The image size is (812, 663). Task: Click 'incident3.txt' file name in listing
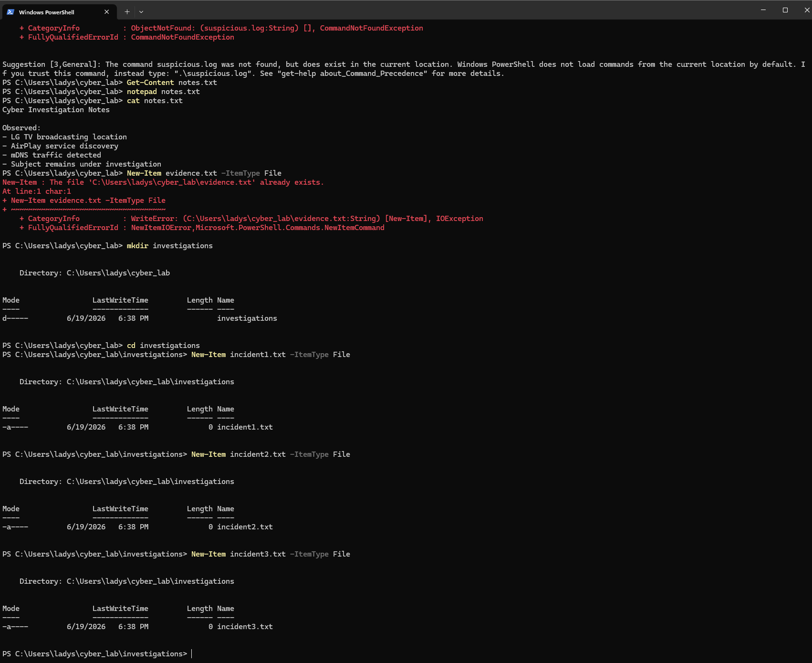(x=245, y=627)
